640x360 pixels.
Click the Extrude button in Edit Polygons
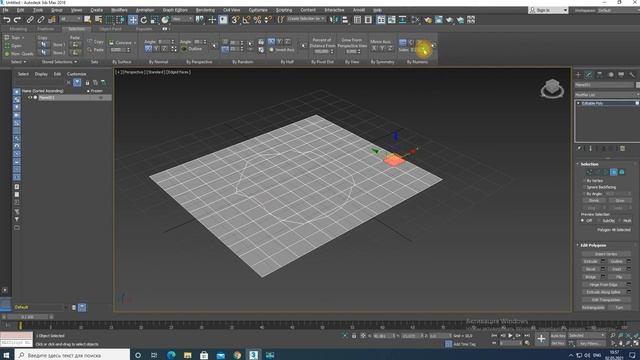click(591, 261)
